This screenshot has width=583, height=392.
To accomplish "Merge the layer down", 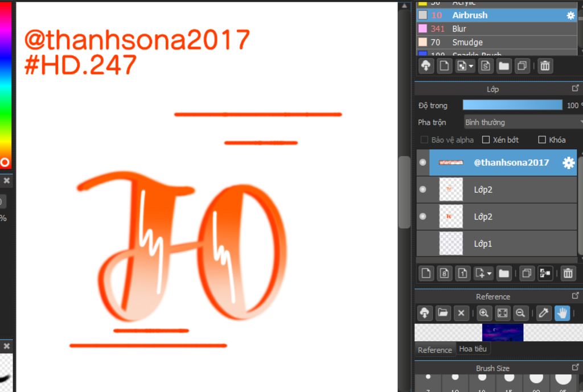I will pos(545,274).
